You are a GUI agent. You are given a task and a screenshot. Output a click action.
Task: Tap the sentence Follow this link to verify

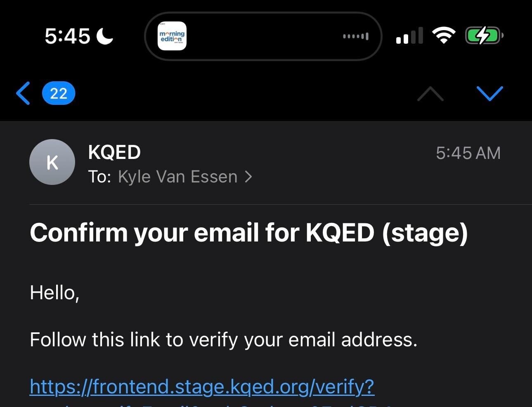[224, 340]
